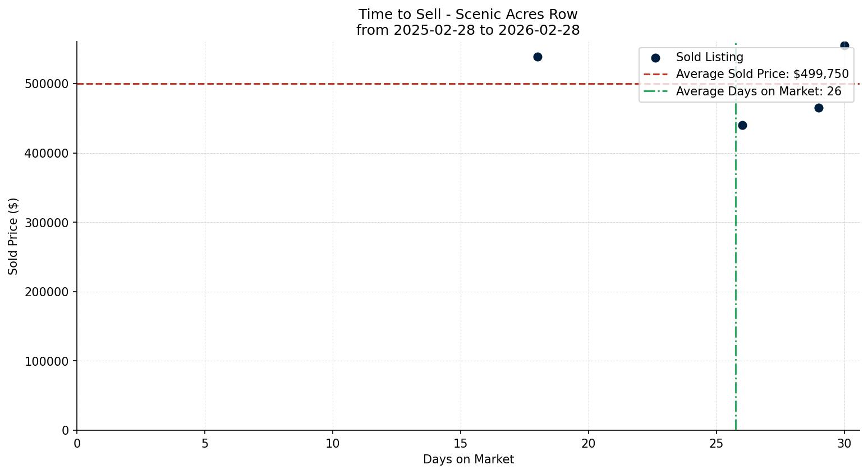868x474 pixels.
Task: Click the "Days on Market" x-axis label
Action: pos(468,459)
